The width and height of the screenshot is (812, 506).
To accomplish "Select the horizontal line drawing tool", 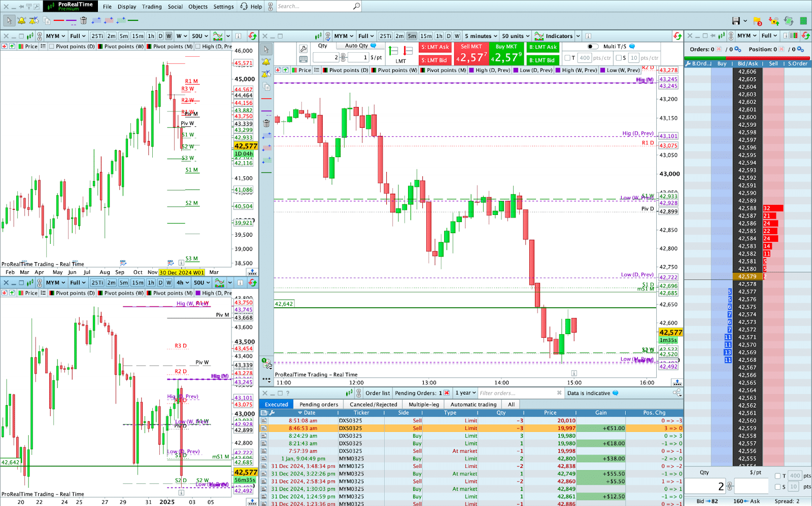I will click(x=59, y=21).
